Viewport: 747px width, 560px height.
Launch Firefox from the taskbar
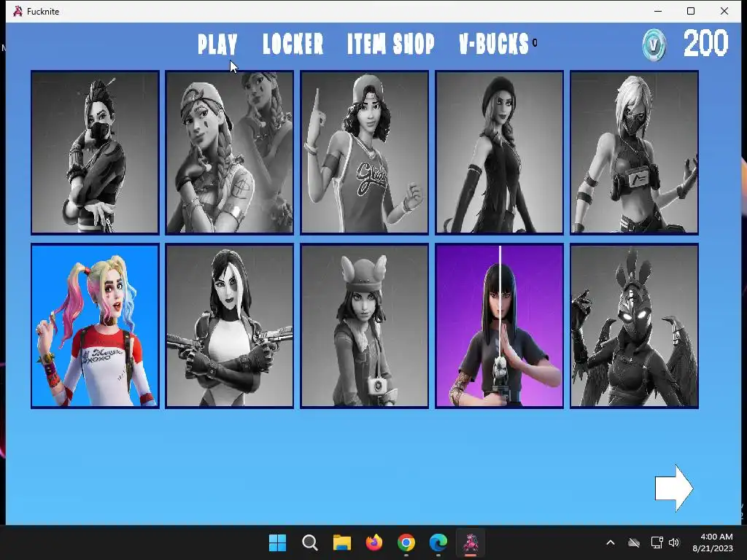[x=374, y=542]
